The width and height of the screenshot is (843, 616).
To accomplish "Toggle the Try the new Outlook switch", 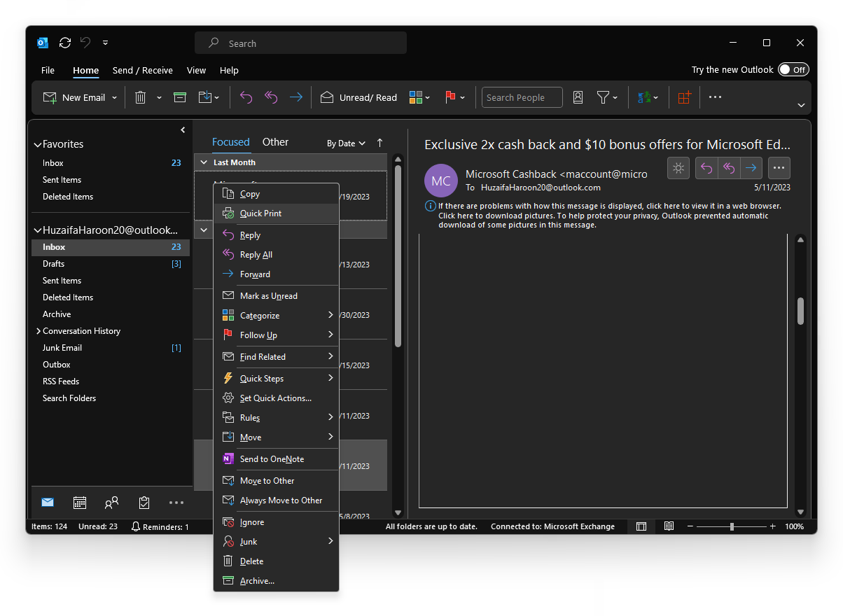I will [x=793, y=70].
